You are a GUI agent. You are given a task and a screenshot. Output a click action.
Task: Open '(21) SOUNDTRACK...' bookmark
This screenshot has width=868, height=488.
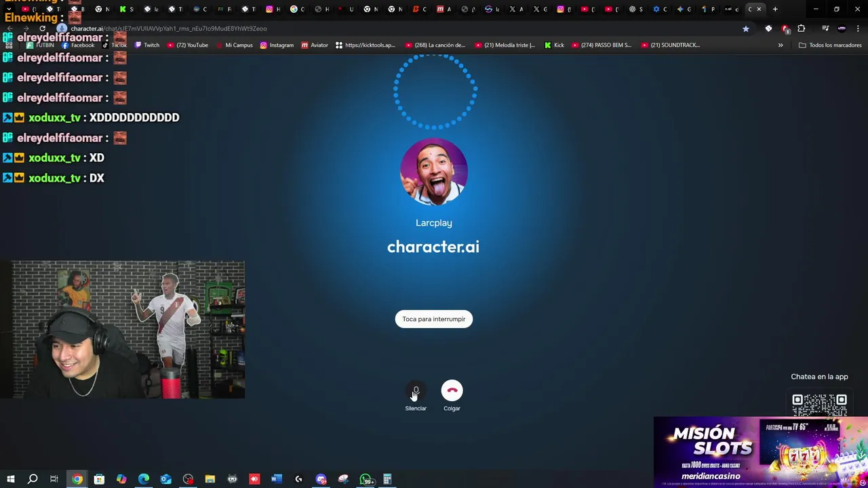(671, 45)
